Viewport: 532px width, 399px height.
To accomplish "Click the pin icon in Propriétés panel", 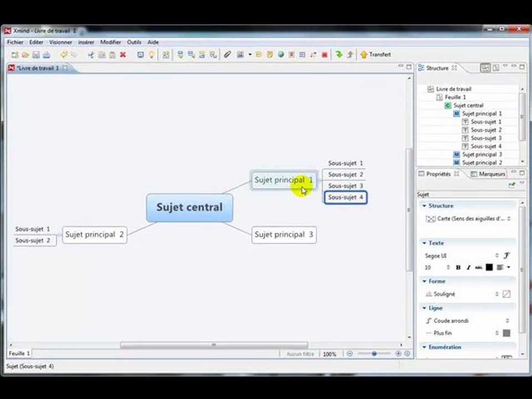I will 511,185.
